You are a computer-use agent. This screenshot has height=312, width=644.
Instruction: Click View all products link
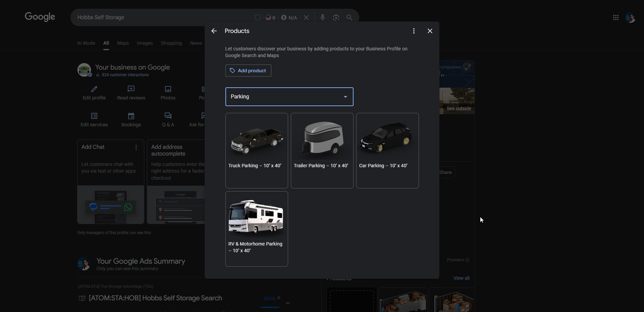461,278
